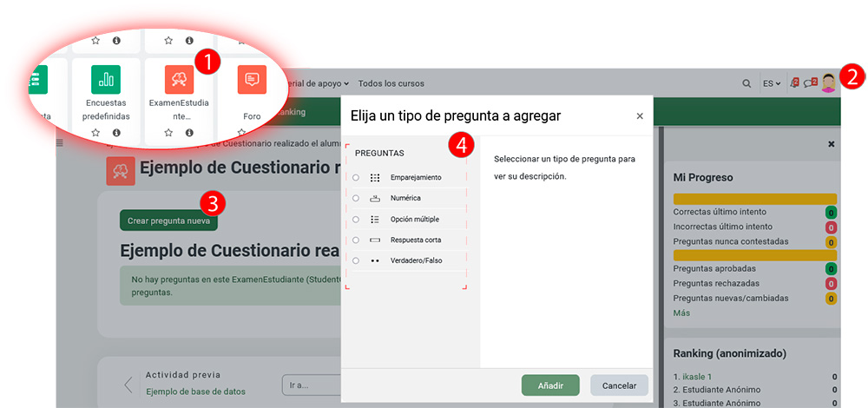The width and height of the screenshot is (868, 408).
Task: Open the ikasle 1 ranking link
Action: point(696,377)
